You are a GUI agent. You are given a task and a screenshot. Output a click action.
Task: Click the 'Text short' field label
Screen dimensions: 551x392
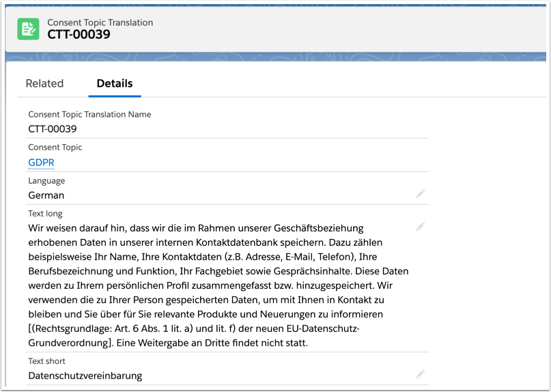coord(47,361)
